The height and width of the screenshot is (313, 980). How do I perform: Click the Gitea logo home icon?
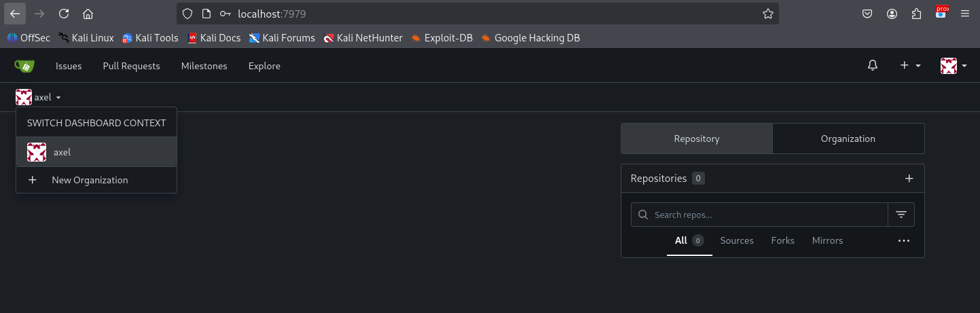tap(24, 66)
